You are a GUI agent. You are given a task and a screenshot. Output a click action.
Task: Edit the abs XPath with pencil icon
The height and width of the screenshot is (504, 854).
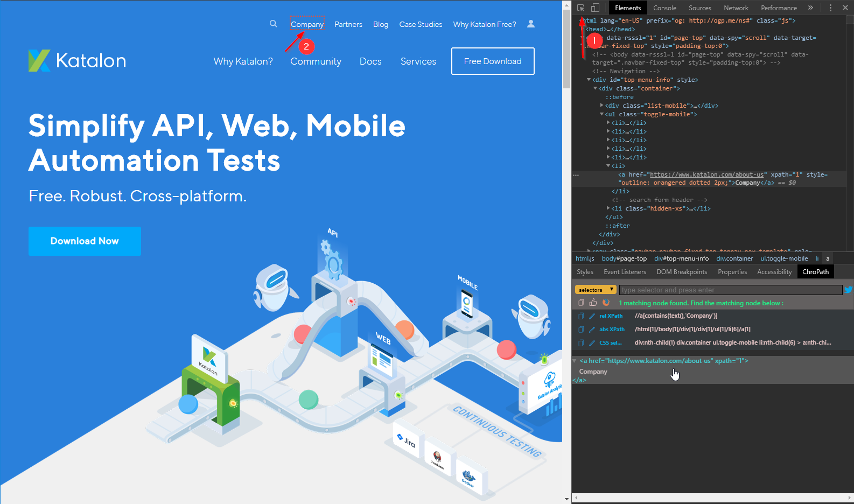click(x=592, y=330)
